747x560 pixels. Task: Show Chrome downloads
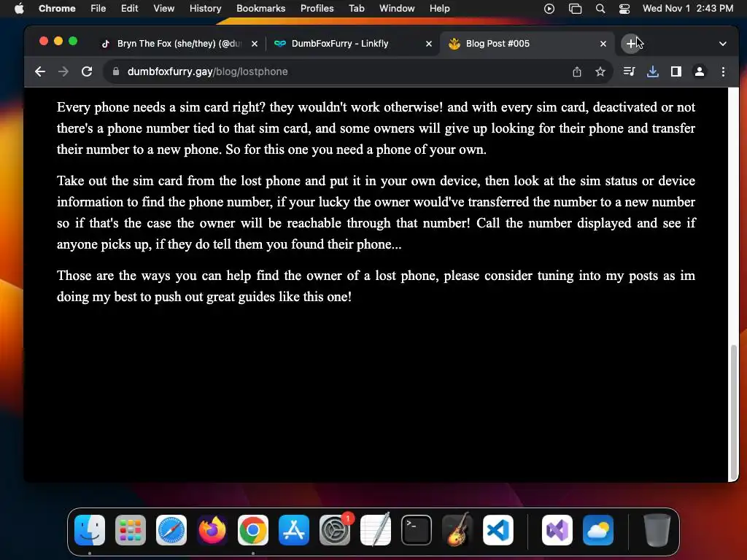(653, 71)
